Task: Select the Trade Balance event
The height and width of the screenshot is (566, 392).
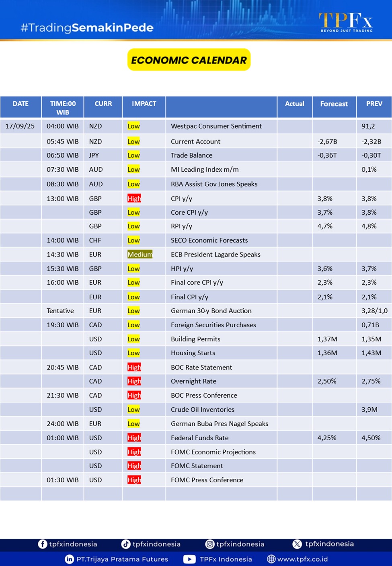Action: [x=191, y=155]
